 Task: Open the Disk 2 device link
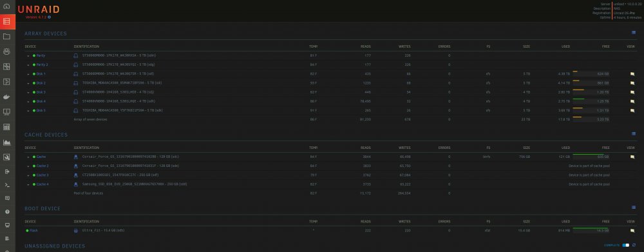41,83
